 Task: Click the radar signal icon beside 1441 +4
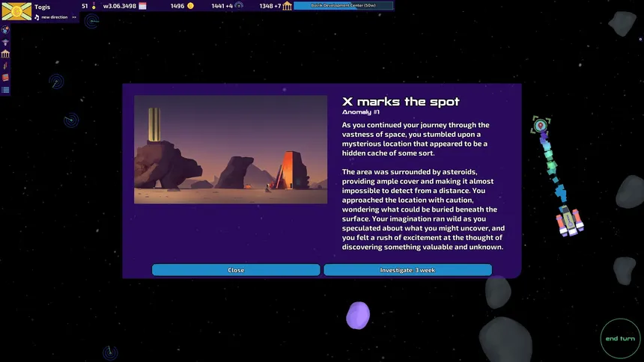click(x=239, y=6)
